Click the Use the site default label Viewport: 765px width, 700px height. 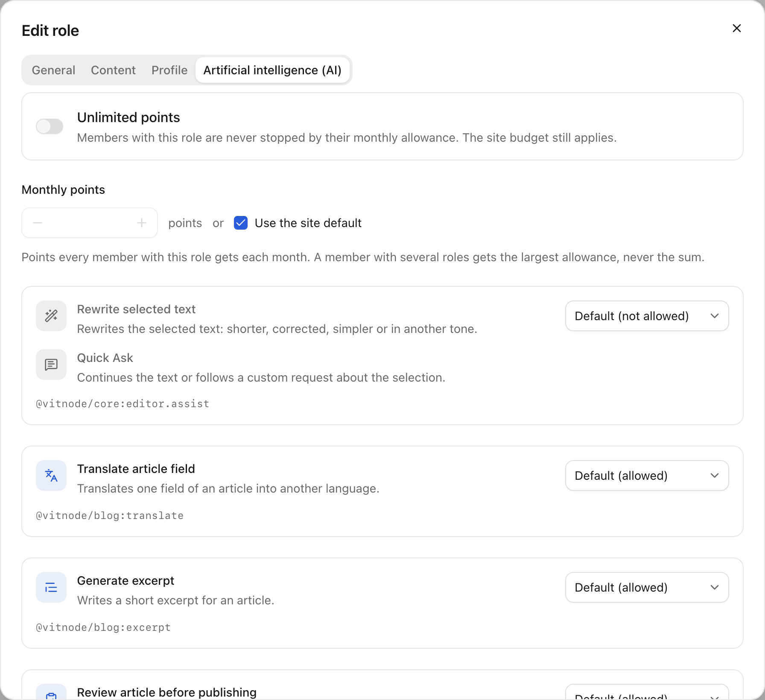pos(308,223)
